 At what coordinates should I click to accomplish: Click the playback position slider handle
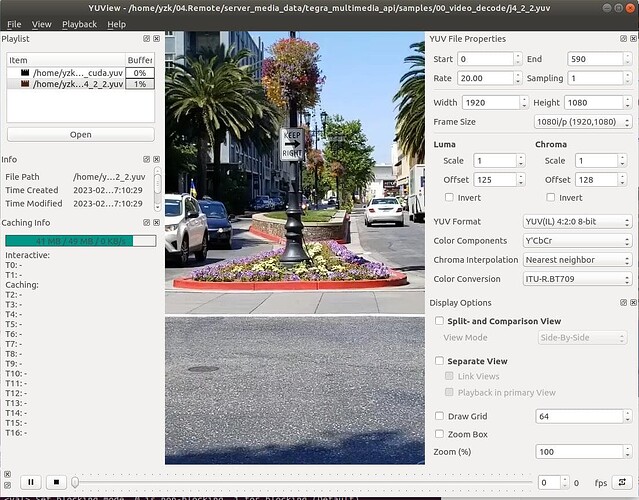(75, 482)
